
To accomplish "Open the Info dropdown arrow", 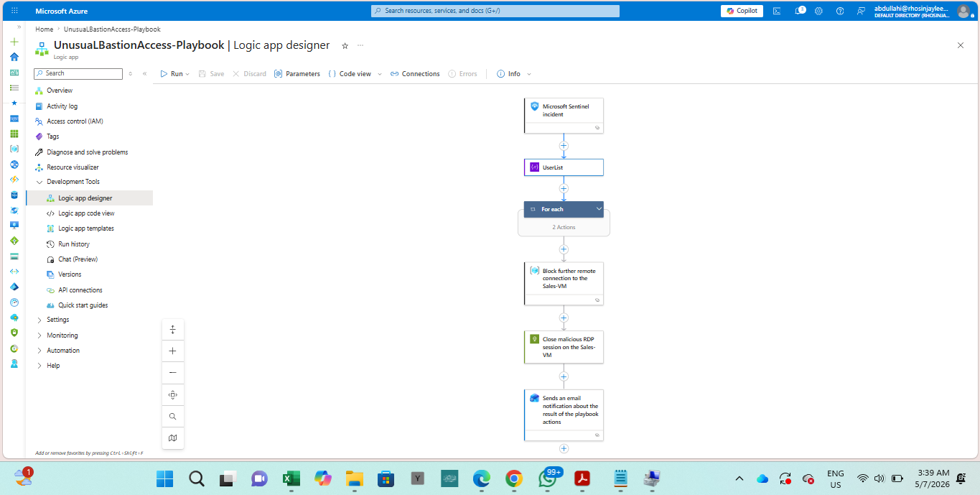I will pyautogui.click(x=529, y=74).
